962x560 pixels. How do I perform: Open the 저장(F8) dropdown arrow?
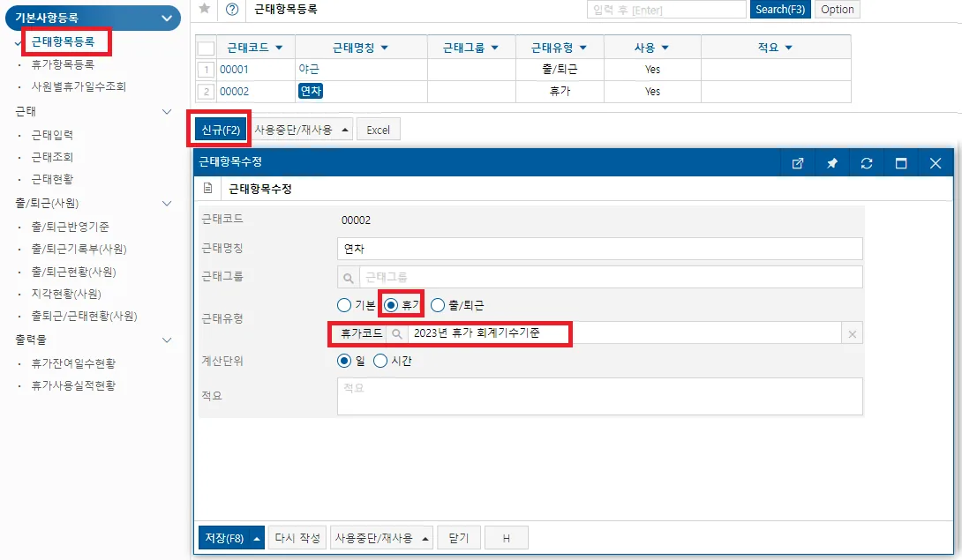[257, 539]
